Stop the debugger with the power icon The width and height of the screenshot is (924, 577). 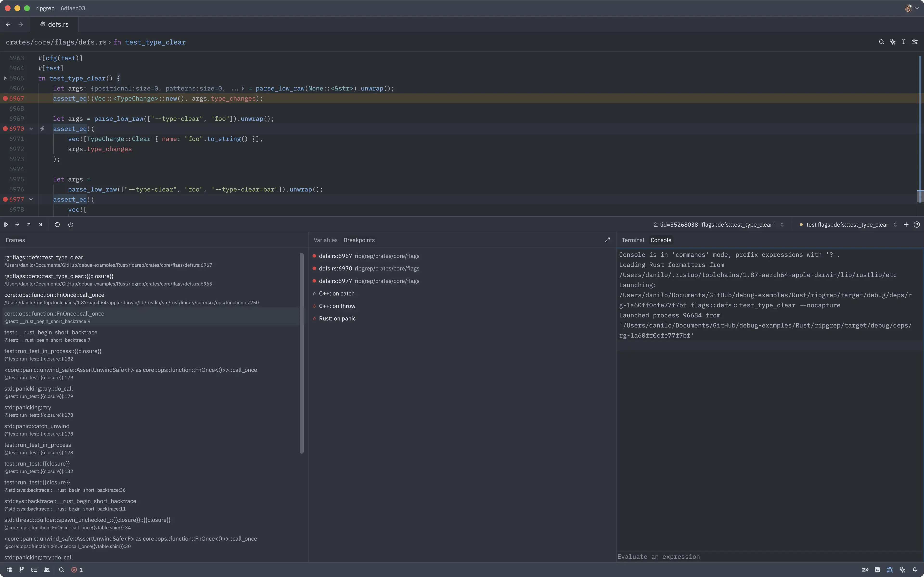tap(71, 224)
